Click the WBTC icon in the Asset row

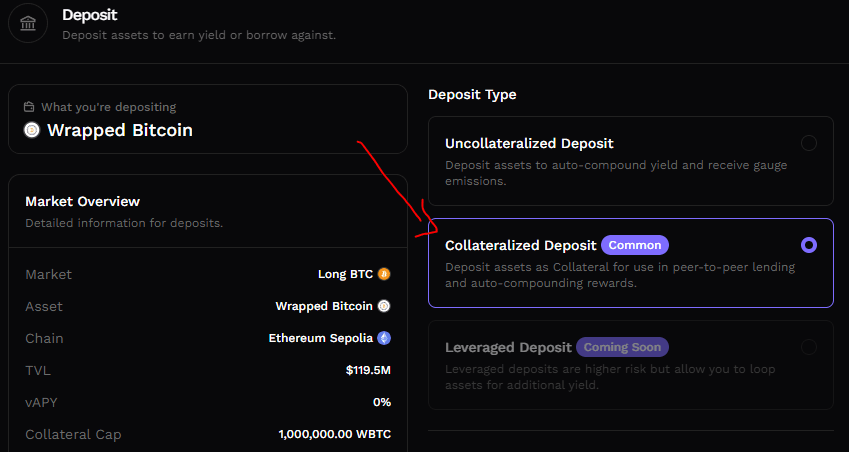384,306
